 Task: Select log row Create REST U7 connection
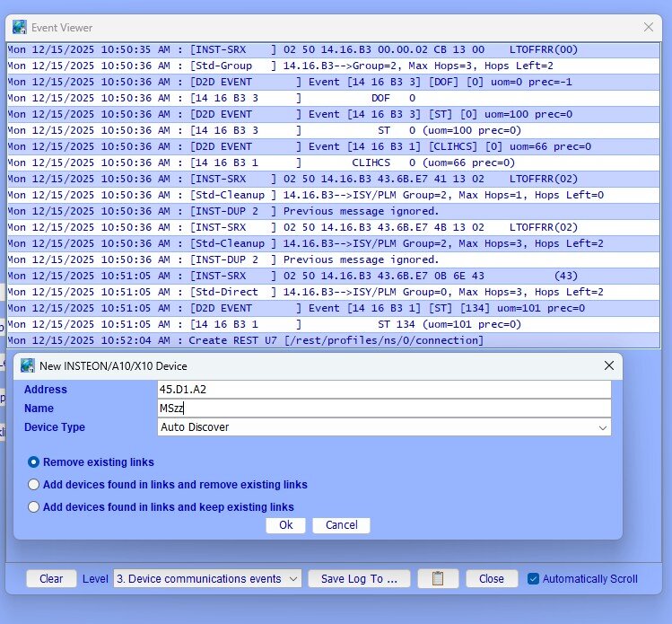[x=334, y=340]
